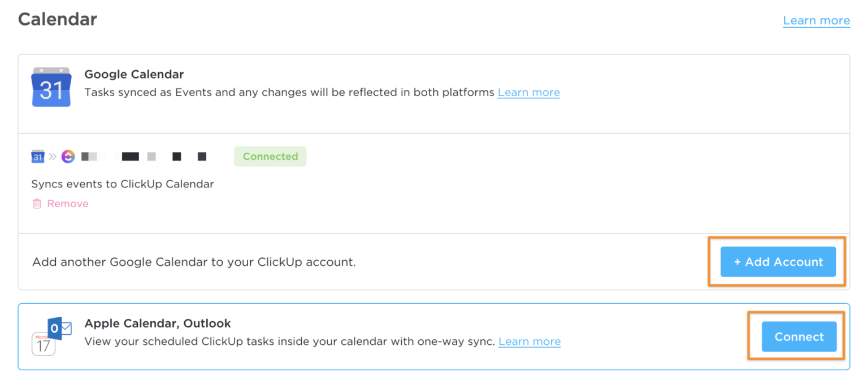Open Learn more about one-way sync
The height and width of the screenshot is (385, 868).
(x=529, y=342)
